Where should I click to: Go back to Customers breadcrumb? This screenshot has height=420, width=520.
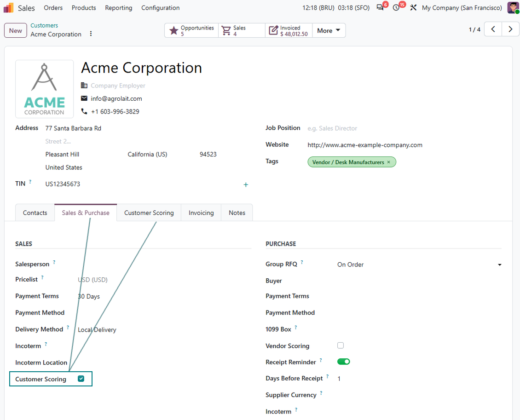(44, 25)
